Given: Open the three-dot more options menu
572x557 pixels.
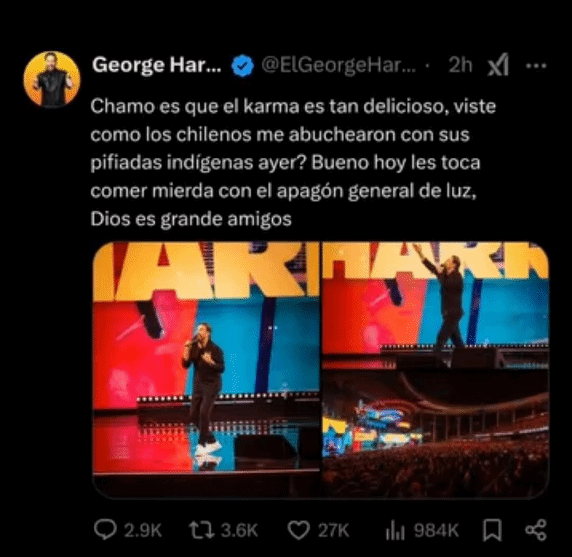Looking at the screenshot, I should click(x=536, y=66).
